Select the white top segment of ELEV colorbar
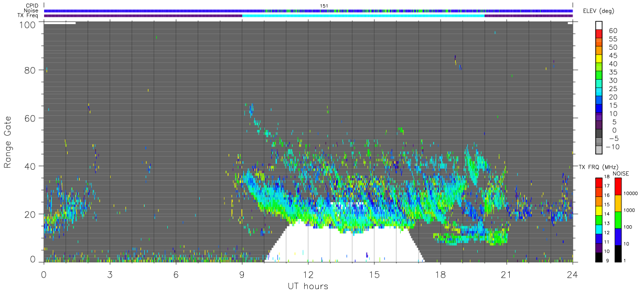This screenshot has width=644, height=297. point(599,25)
